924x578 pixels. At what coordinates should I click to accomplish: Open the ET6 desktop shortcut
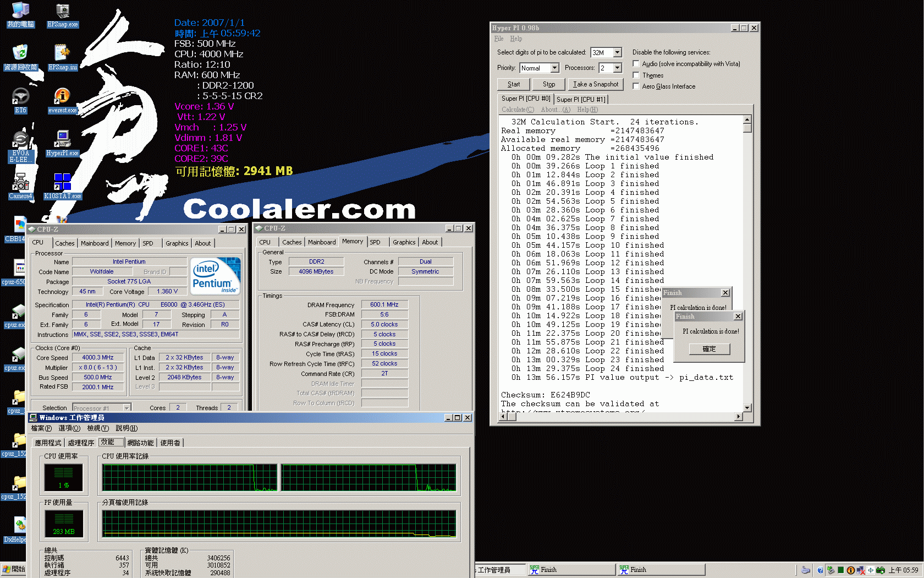point(20,101)
